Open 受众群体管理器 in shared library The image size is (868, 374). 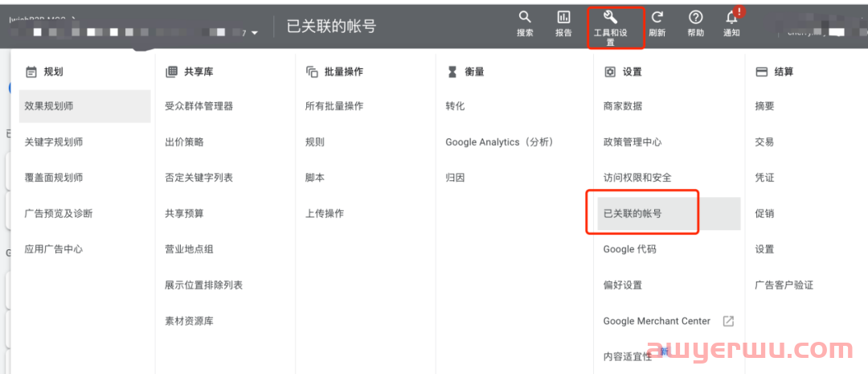(199, 106)
